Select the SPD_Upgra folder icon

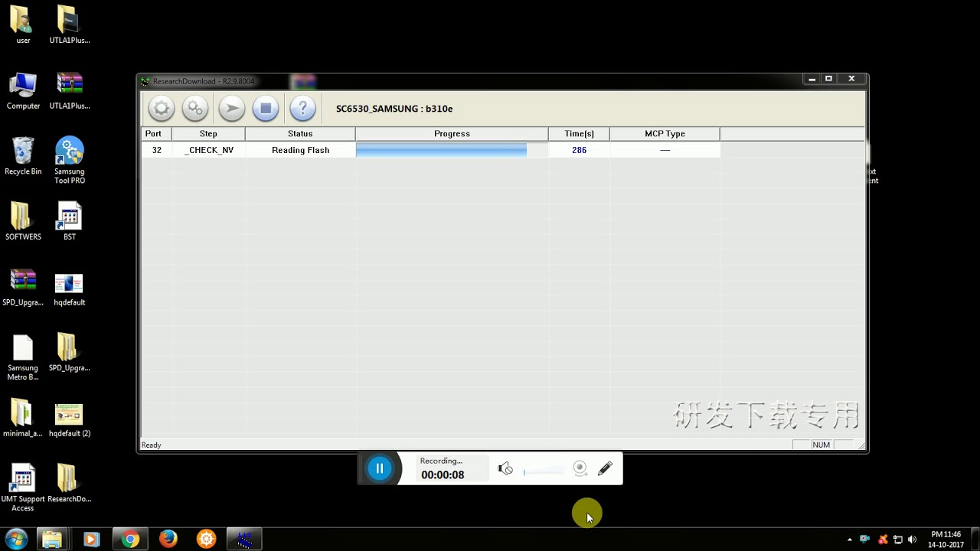coord(70,352)
